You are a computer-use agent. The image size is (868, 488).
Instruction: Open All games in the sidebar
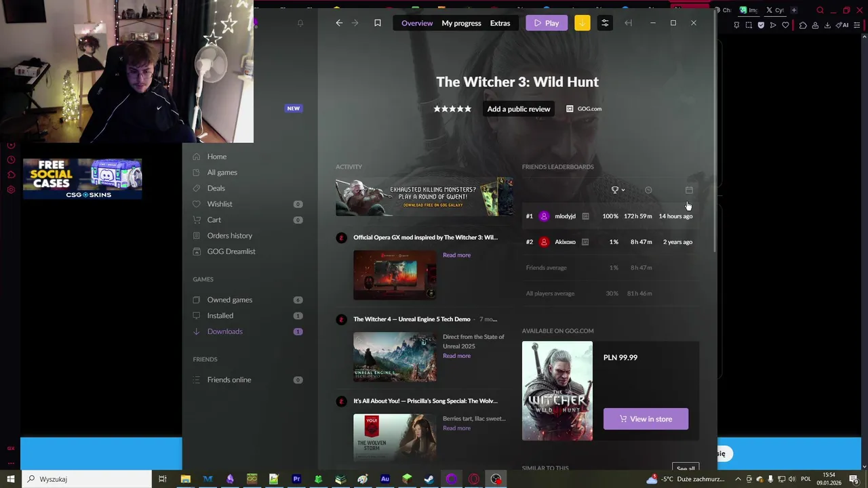pyautogui.click(x=222, y=172)
